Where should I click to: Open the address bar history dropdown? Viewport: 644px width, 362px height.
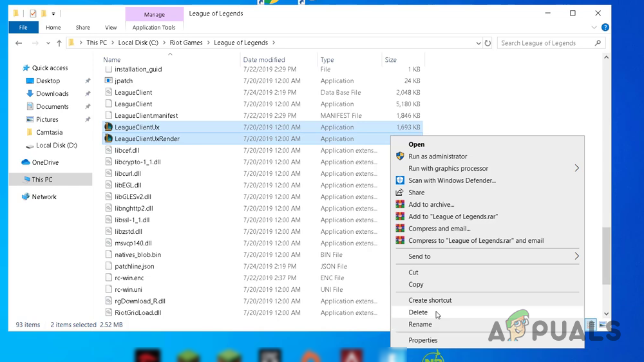[478, 43]
